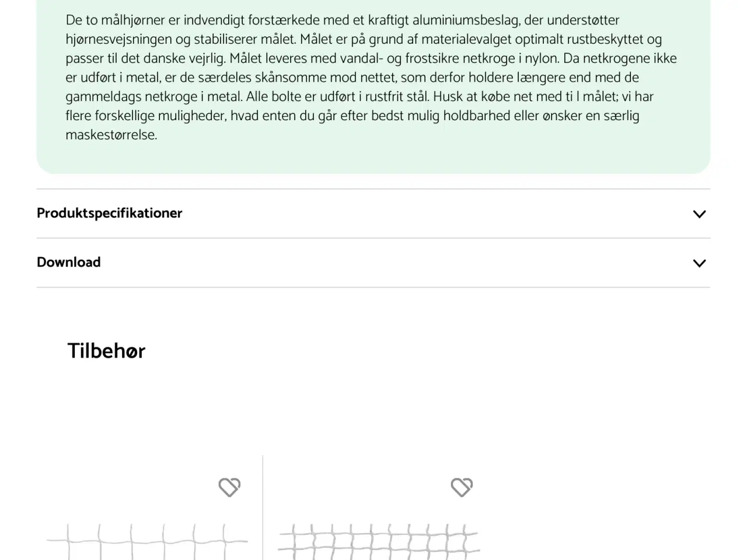
Task: Select the Download heading row
Action: coord(68,262)
